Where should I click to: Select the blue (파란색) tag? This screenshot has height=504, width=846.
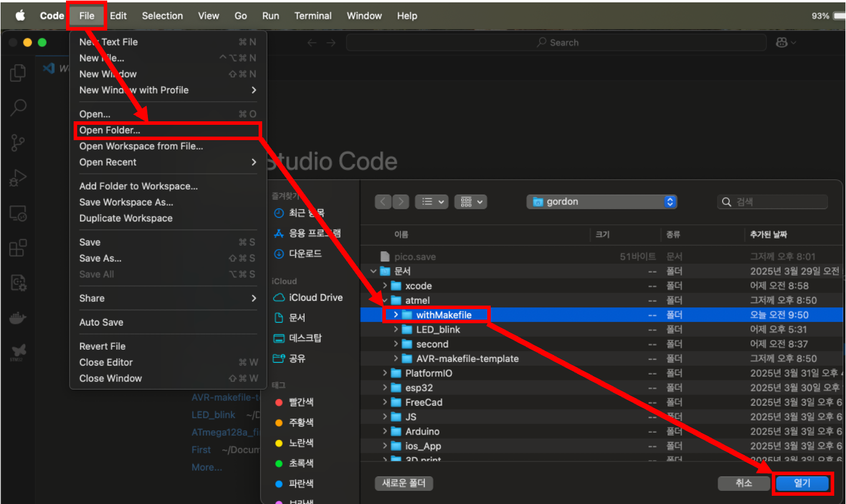pyautogui.click(x=295, y=483)
